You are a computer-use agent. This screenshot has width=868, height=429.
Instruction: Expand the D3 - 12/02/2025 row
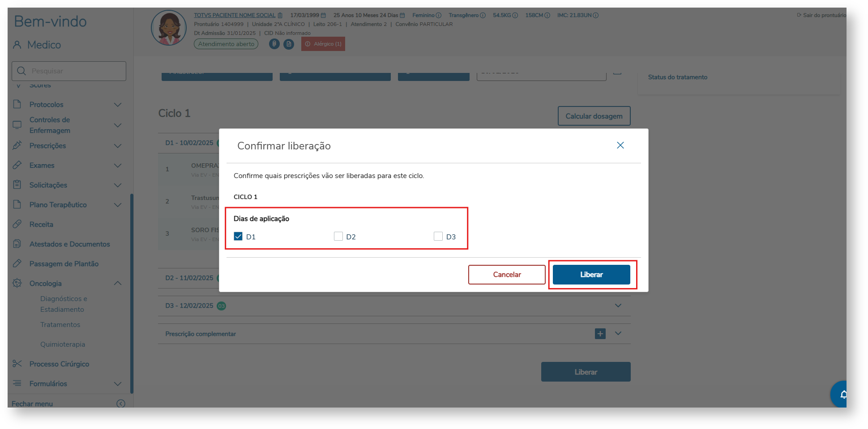point(618,306)
